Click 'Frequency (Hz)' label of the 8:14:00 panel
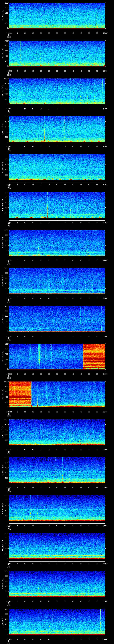This screenshot has height=644, width=114. tap(3, 16)
